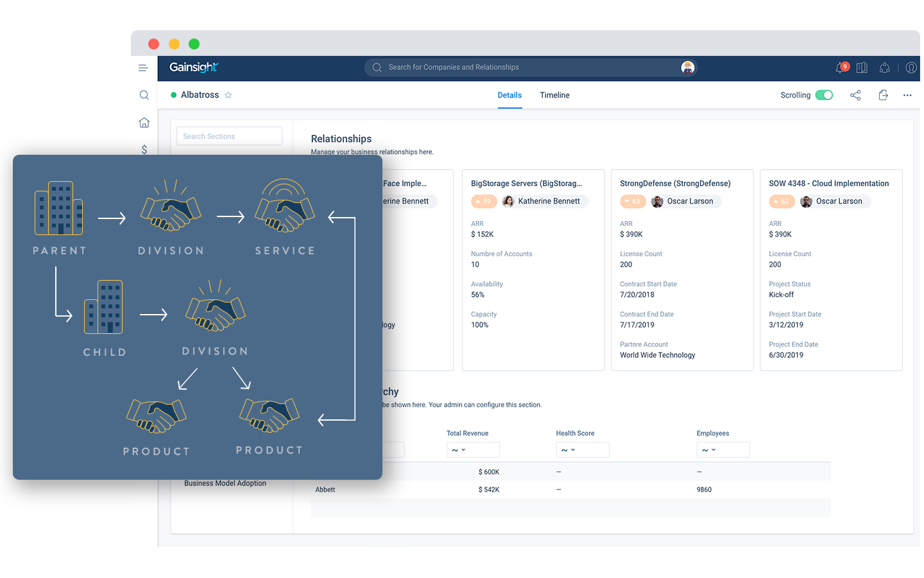924x578 pixels.
Task: Expand the Total Revenue filter dropdown
Action: click(472, 450)
